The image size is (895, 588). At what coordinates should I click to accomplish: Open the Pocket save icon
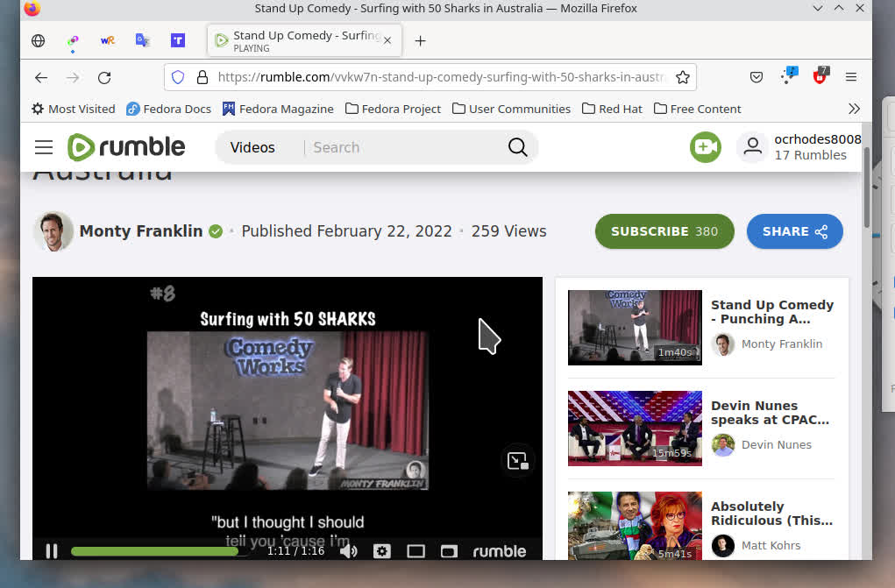point(756,77)
